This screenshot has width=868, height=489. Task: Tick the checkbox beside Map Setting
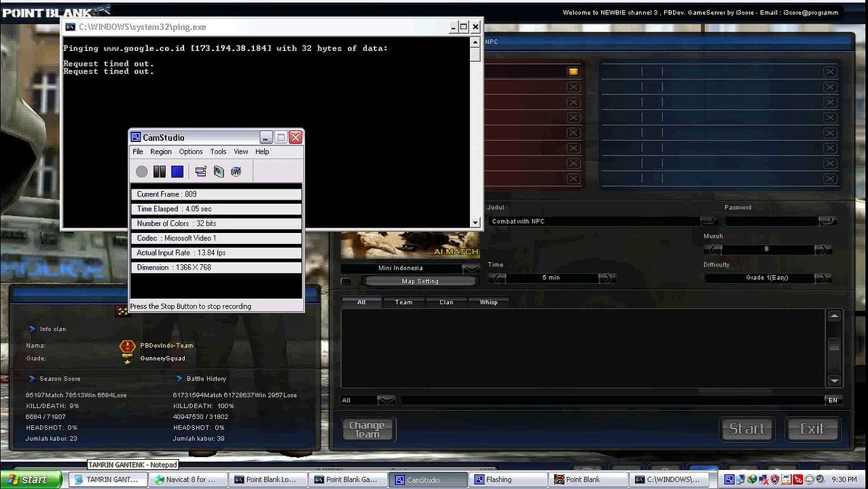click(x=346, y=281)
